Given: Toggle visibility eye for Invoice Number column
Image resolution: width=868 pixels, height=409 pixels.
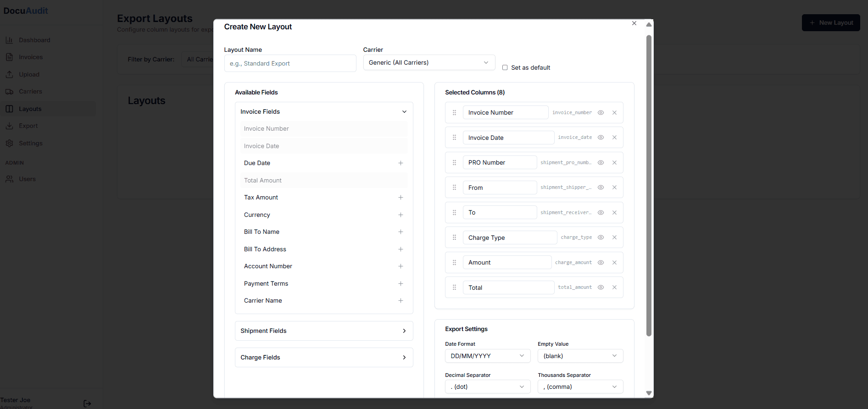Looking at the screenshot, I should pyautogui.click(x=601, y=113).
